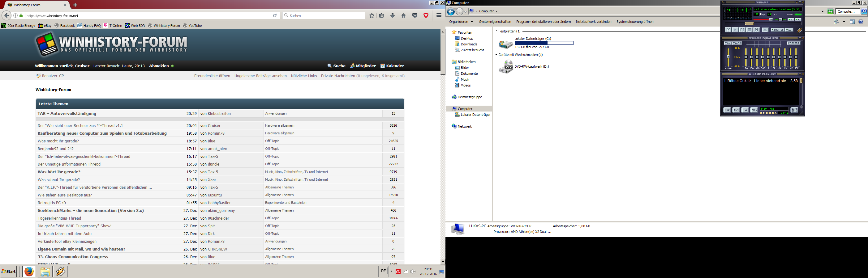Click the Firefox home icon
Screen dimensions: 868x278
404,15
